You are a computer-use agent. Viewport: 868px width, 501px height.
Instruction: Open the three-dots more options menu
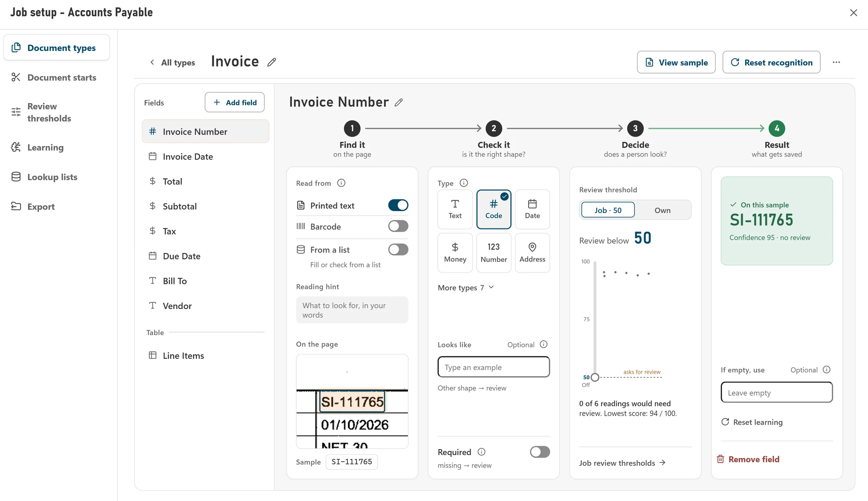(x=836, y=62)
